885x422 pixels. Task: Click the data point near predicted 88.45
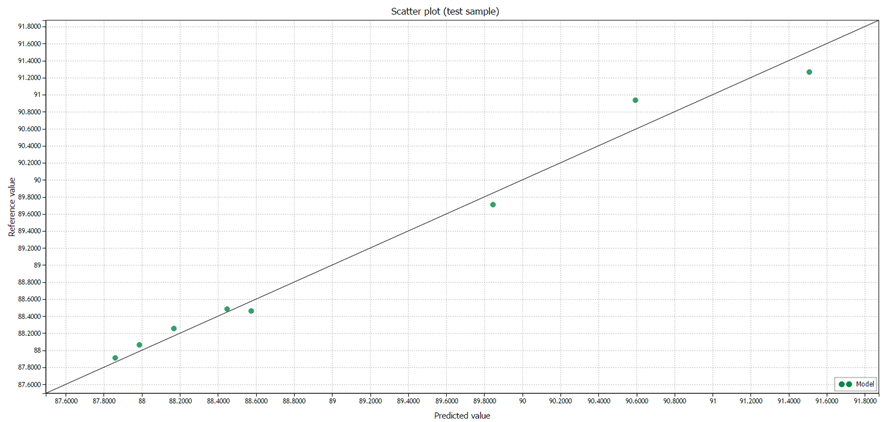[227, 309]
